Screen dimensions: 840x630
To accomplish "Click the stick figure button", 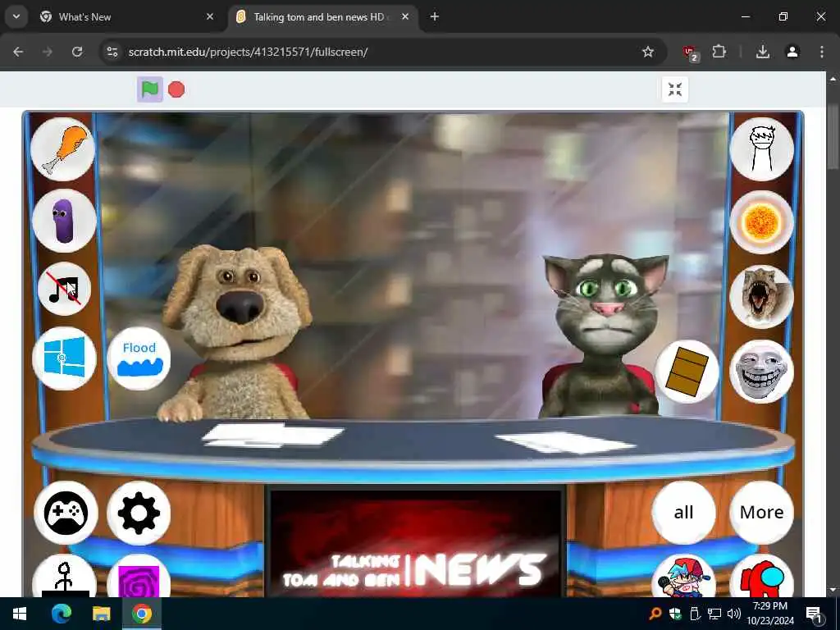I will pyautogui.click(x=64, y=577).
